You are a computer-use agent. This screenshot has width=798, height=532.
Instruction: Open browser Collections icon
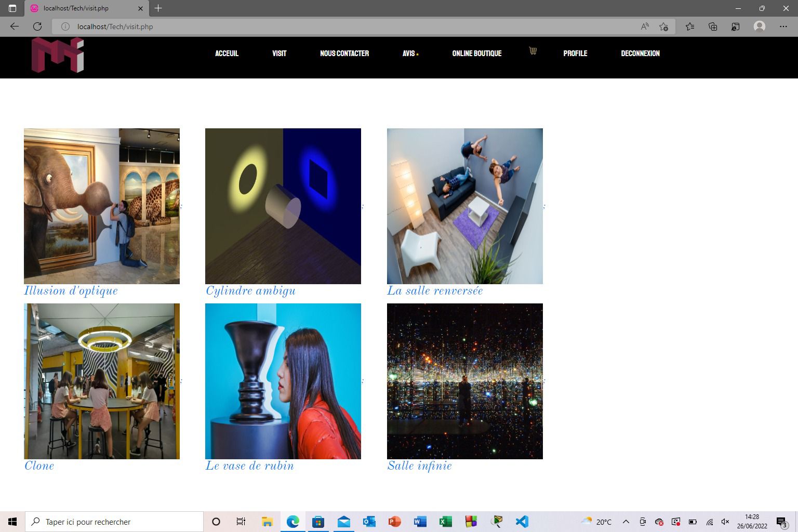(713, 26)
